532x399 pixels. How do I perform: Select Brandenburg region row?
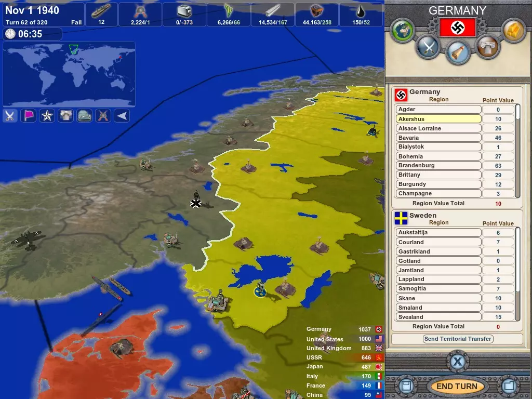(x=438, y=166)
